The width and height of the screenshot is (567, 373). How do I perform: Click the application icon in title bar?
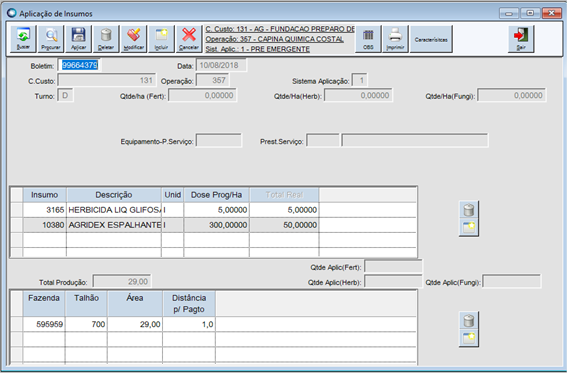coord(12,13)
